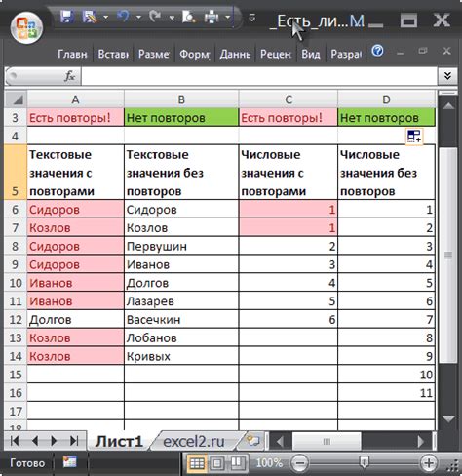Click the macro recording icon in status bar

(x=69, y=462)
